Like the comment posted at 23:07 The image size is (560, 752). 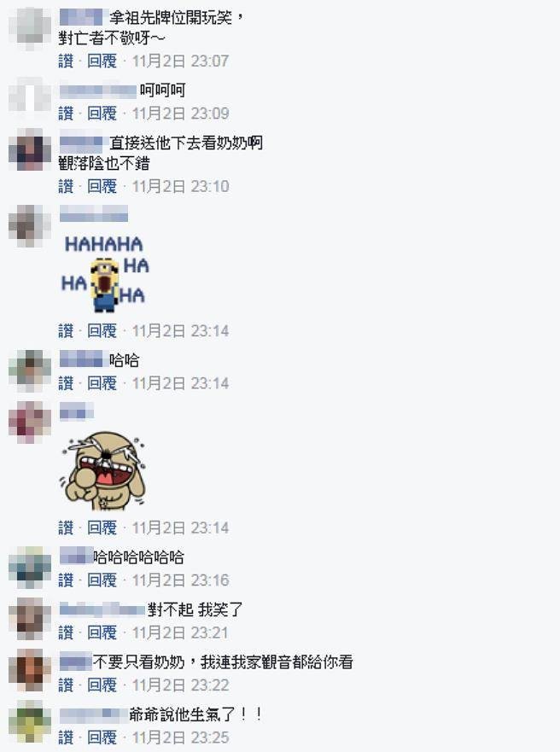66,61
